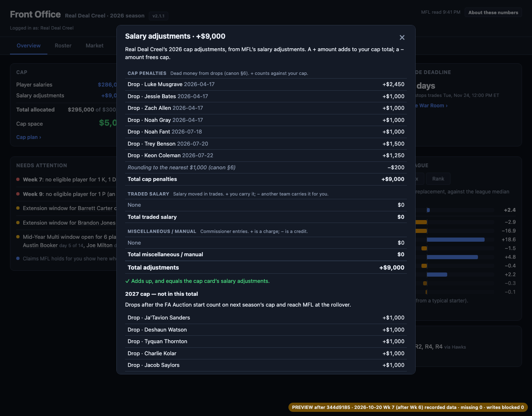
Task: Pick the Drop · Noah Gray row
Action: [266, 120]
